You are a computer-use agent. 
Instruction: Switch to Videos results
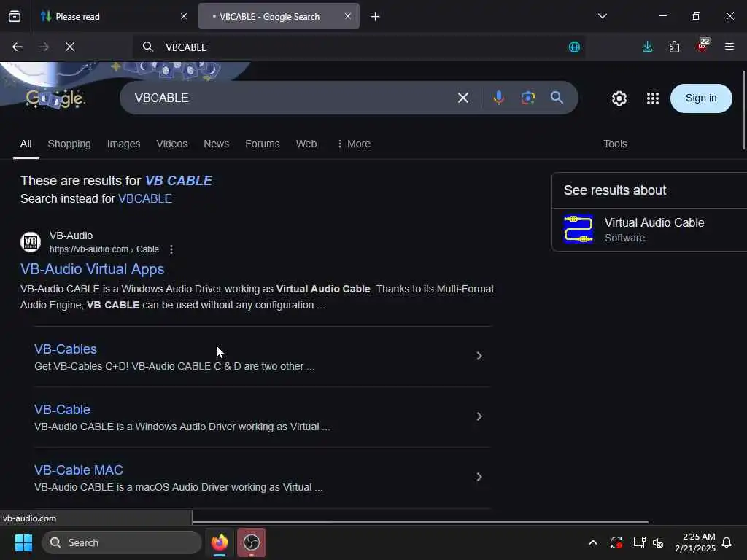pos(172,144)
